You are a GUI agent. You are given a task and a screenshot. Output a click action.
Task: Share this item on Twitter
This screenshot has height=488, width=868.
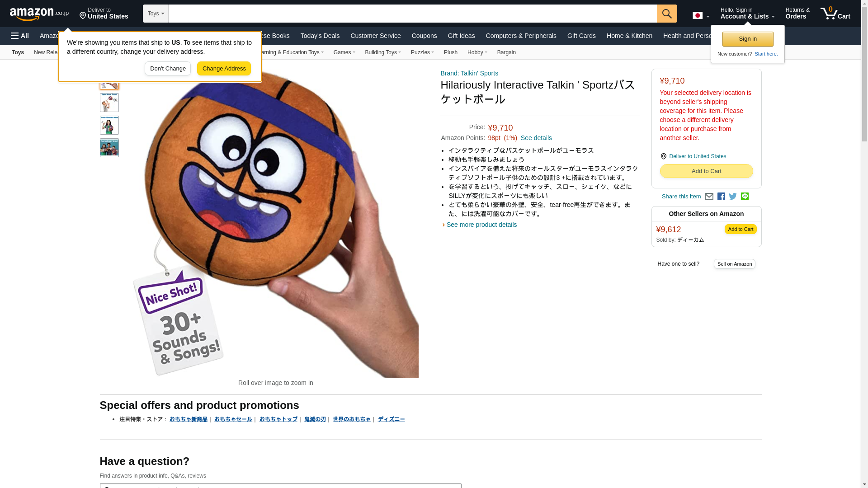pos(733,197)
